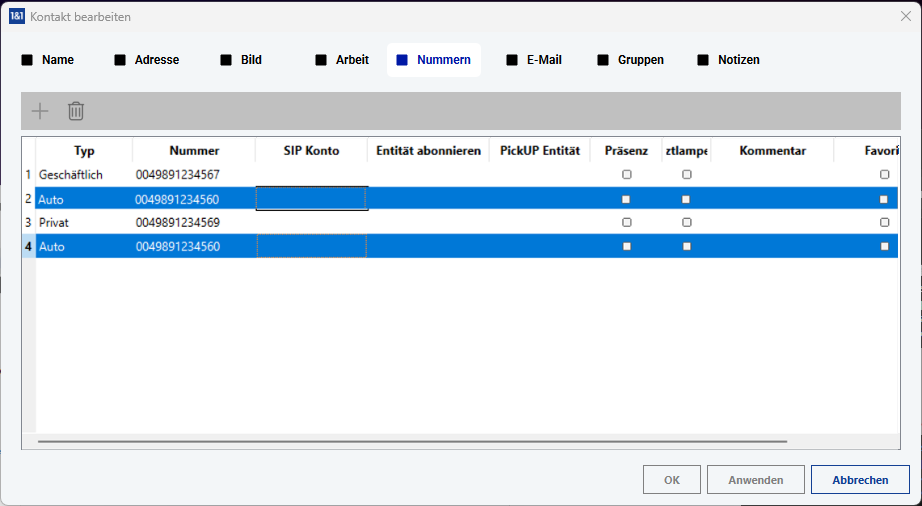Viewport: 922px width, 506px height.
Task: Click the plus icon to add number
Action: [x=40, y=111]
